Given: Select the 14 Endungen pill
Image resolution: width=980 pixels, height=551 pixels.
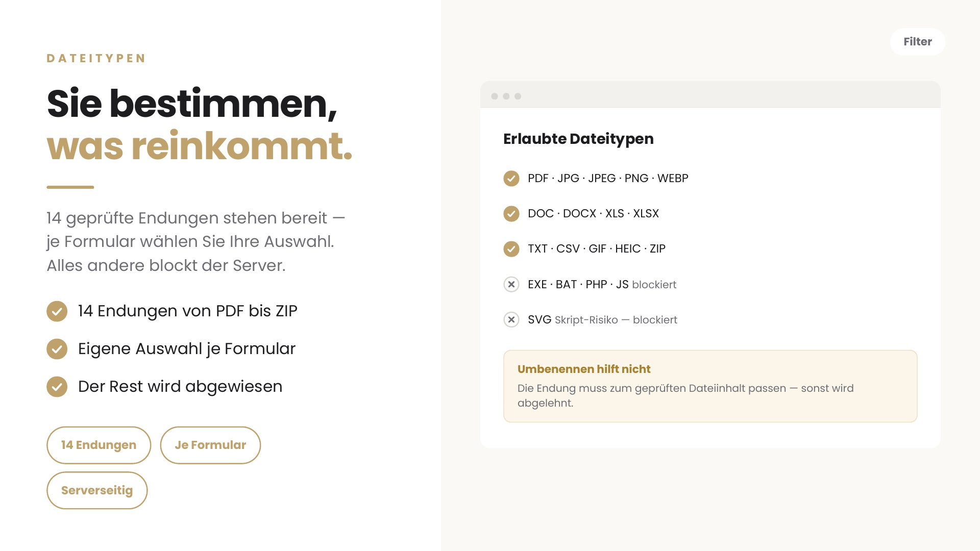Looking at the screenshot, I should coord(99,445).
